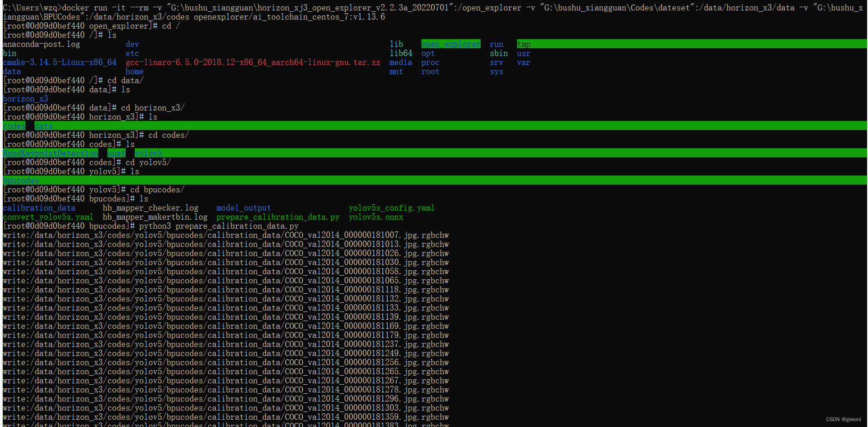
Task: Click output line for COCO_val2014_000000181303.jpg.rgbchw
Action: pos(226,408)
